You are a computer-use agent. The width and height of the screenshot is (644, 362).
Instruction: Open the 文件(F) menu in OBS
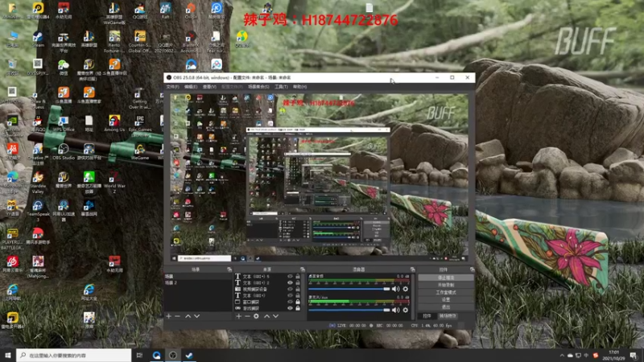(172, 87)
